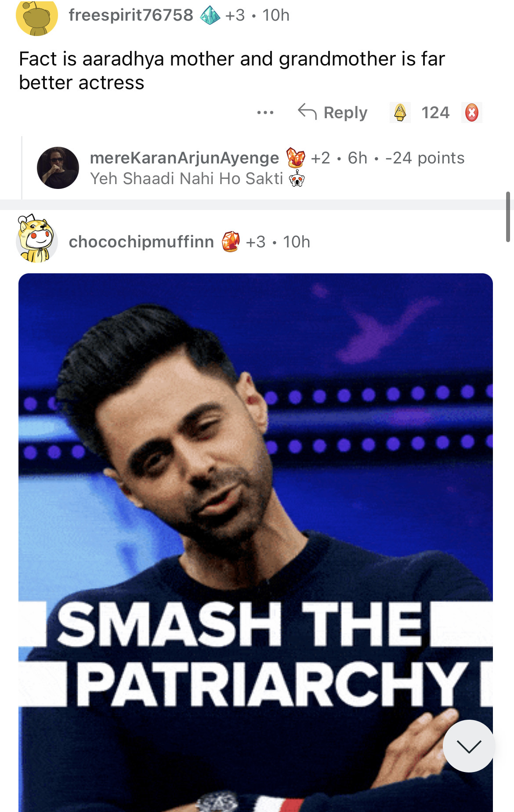Upvote the aaradhya comment
514x812 pixels.
(x=400, y=112)
